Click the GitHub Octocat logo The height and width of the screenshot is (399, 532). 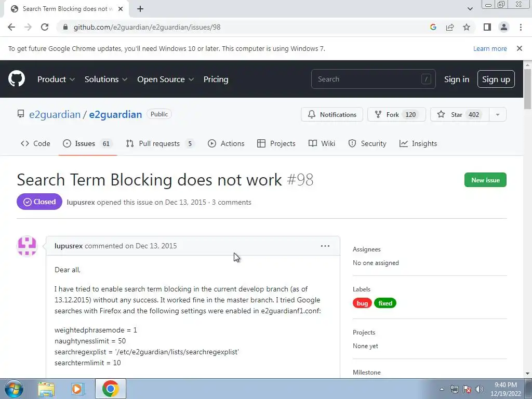pos(17,79)
